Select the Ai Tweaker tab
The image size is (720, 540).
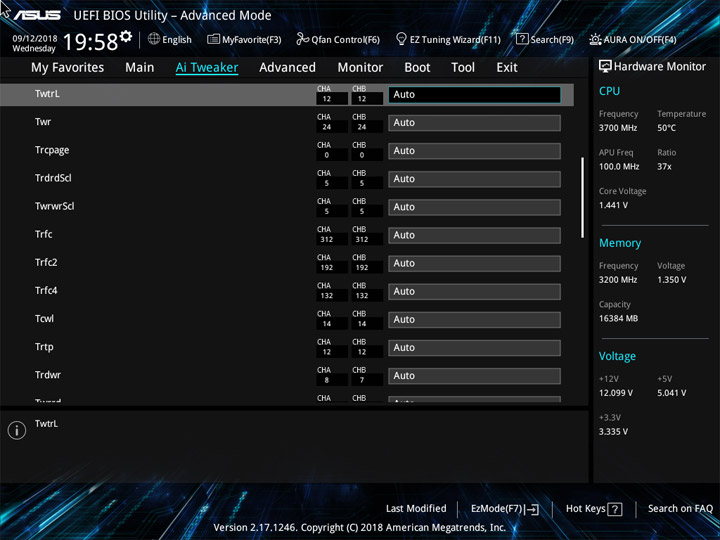pos(207,68)
